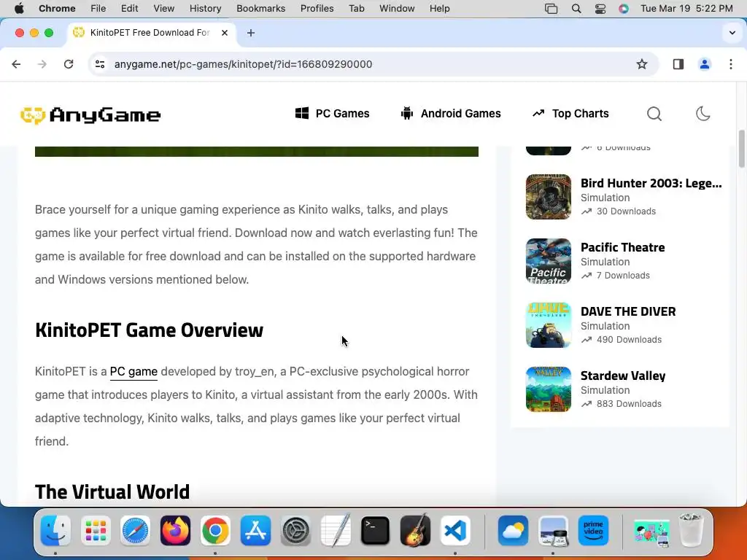Open the Apple menu
This screenshot has height=560, width=747.
(19, 8)
